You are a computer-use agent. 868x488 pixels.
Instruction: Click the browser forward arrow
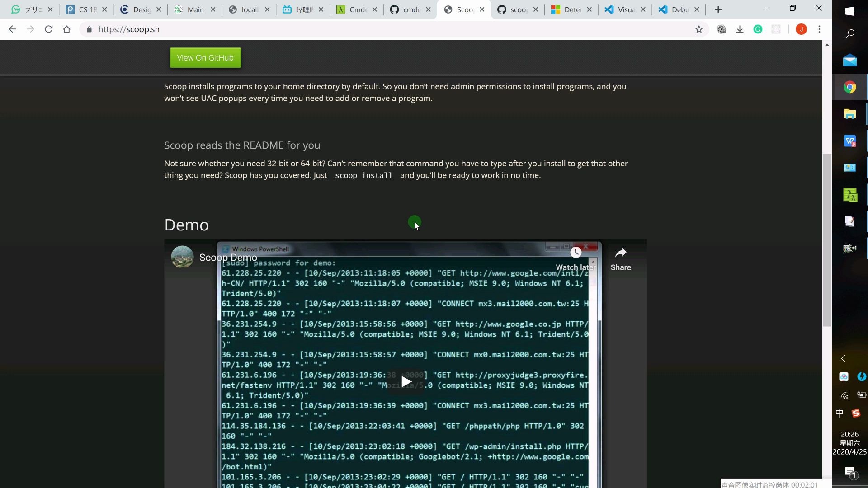pos(30,29)
